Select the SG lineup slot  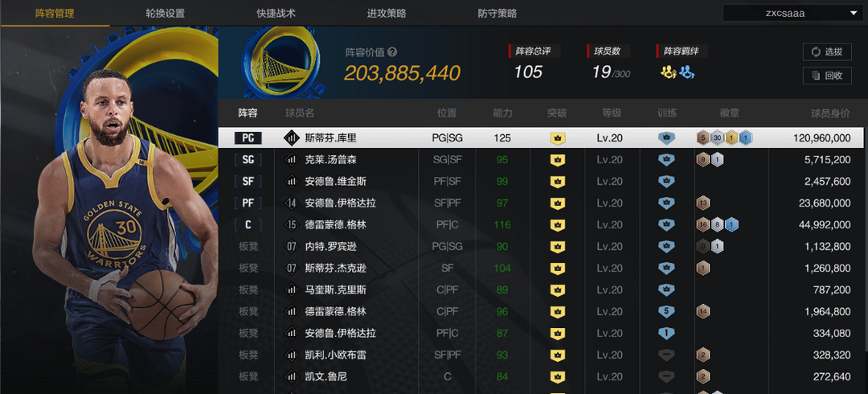pyautogui.click(x=248, y=159)
